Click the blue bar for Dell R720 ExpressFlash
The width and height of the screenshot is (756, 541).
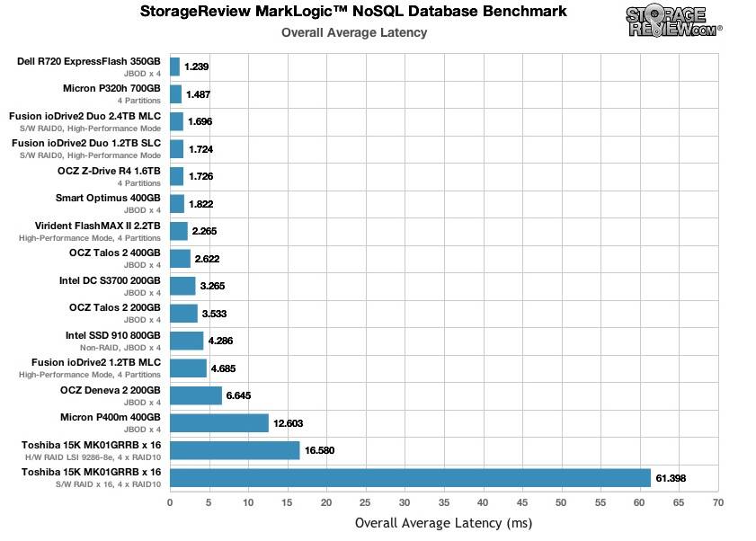(x=174, y=67)
